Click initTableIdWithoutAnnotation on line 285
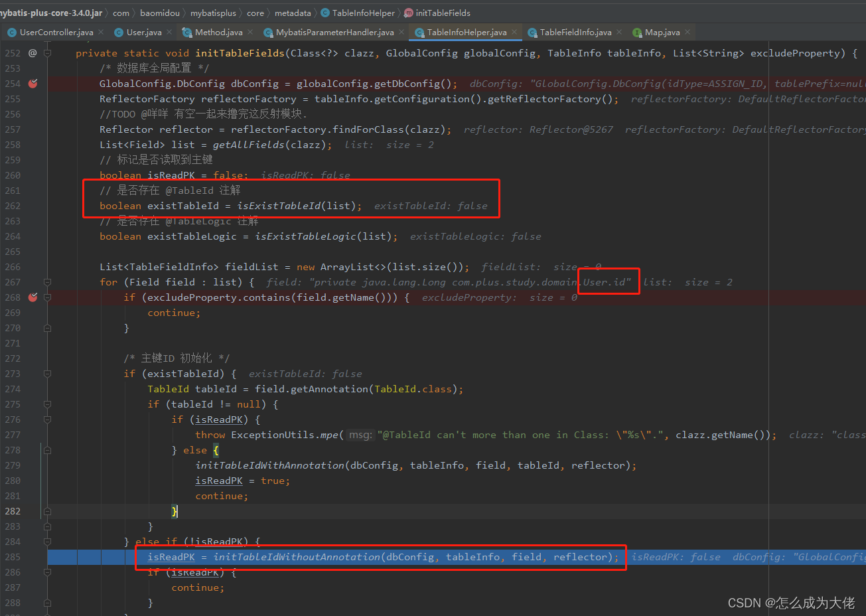Screen dimensions: 866x616 click(297, 557)
